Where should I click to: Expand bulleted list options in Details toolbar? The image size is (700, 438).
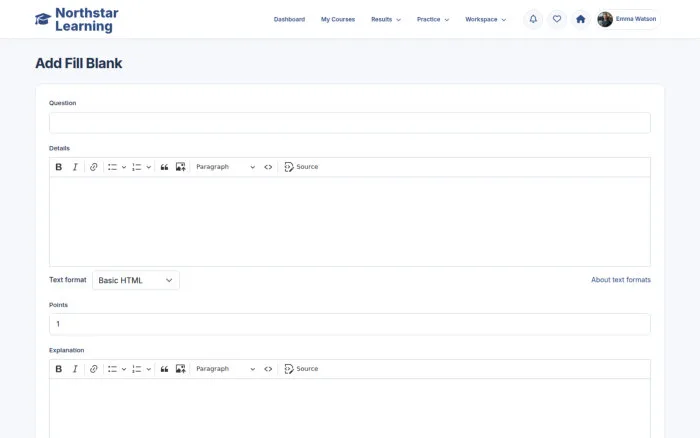tap(124, 167)
